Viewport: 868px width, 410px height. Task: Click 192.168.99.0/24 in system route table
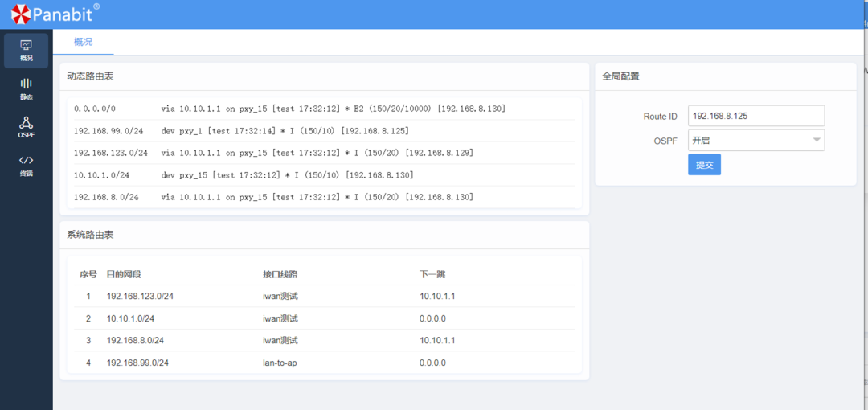[x=137, y=363]
